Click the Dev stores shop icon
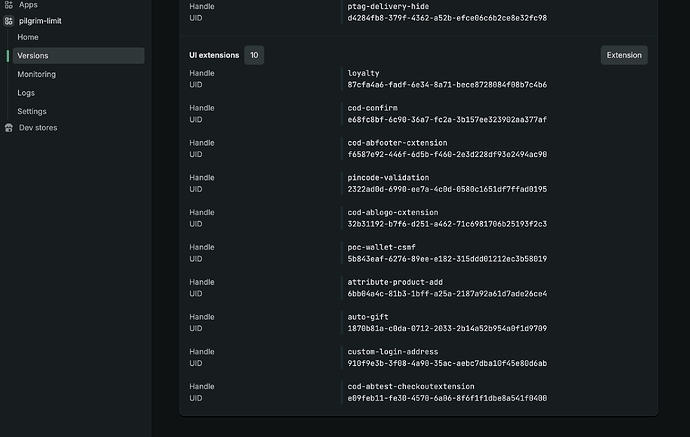The height and width of the screenshot is (437, 690). (x=9, y=128)
